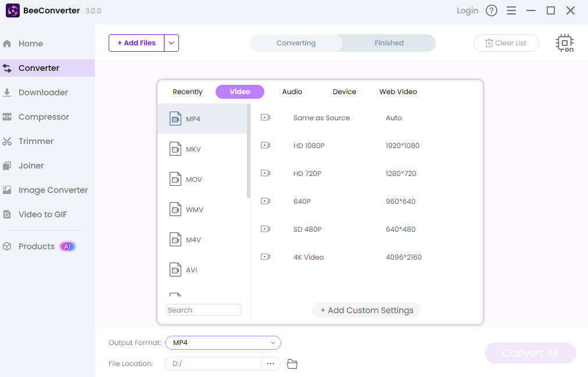Browse output folder with folder icon

(292, 364)
